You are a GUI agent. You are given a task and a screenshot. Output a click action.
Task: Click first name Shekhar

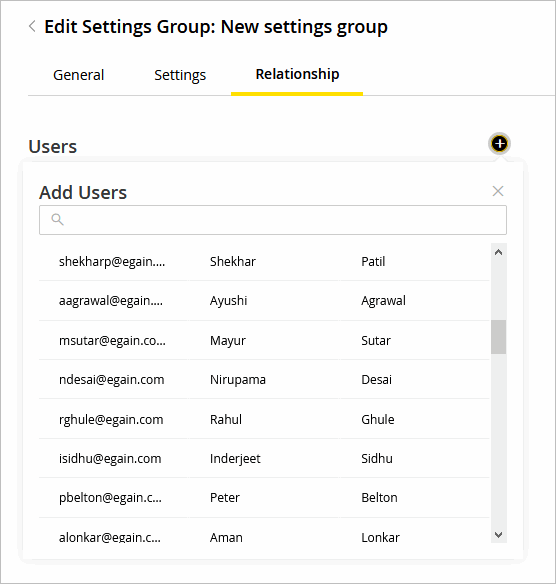click(233, 261)
